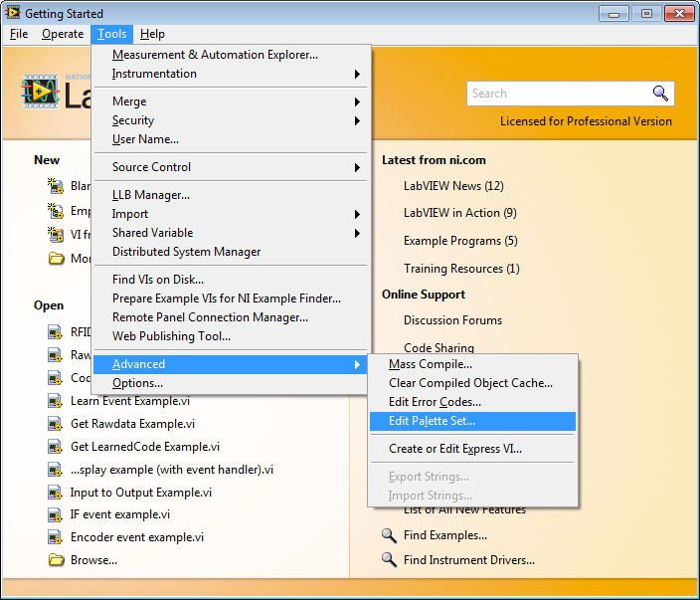This screenshot has width=700, height=600.
Task: Visit the Code Sharing link
Action: tap(438, 347)
